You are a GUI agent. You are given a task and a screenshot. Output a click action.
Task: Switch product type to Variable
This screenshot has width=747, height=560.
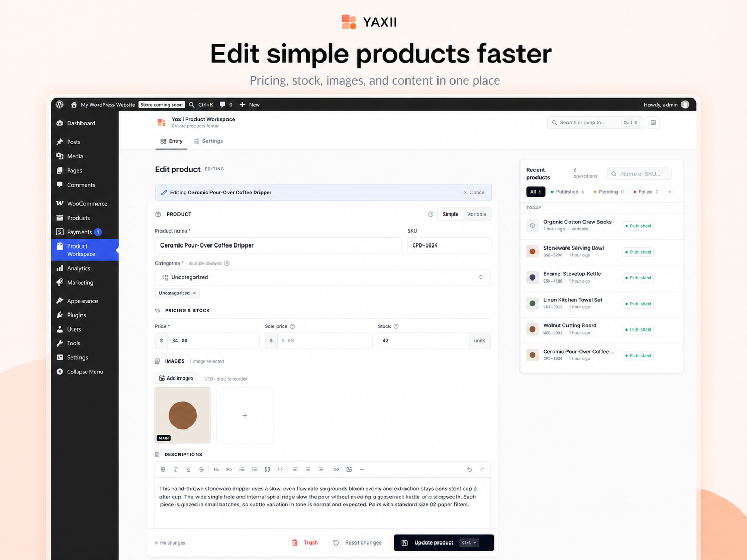point(477,214)
